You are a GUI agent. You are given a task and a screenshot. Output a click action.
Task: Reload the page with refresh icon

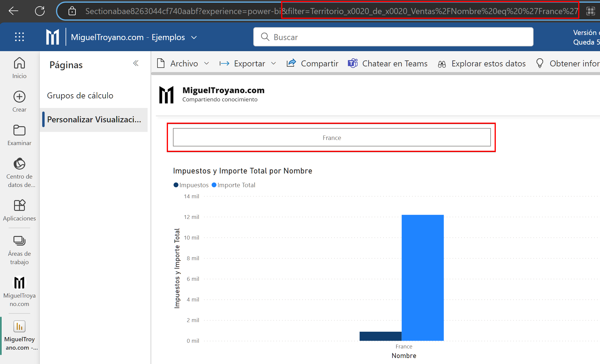pos(40,11)
